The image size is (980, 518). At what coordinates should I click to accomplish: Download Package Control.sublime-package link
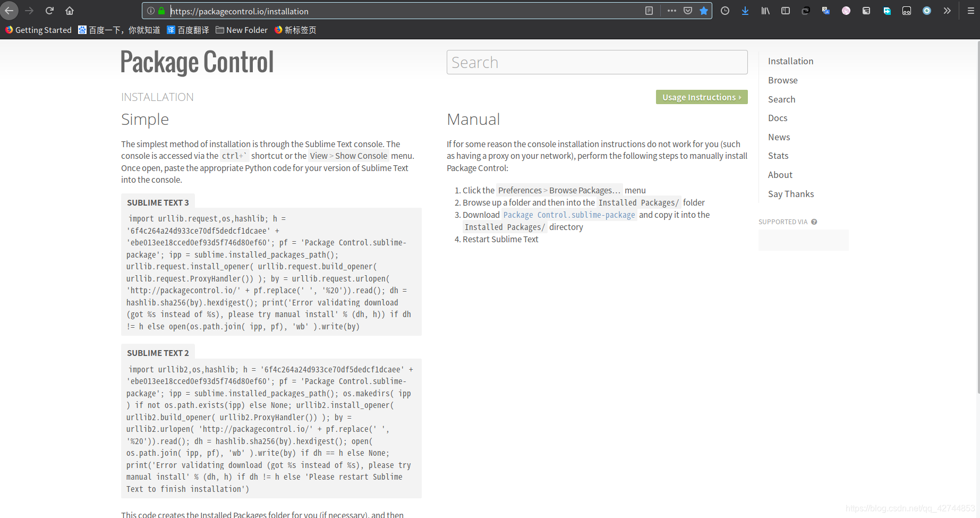pos(569,215)
